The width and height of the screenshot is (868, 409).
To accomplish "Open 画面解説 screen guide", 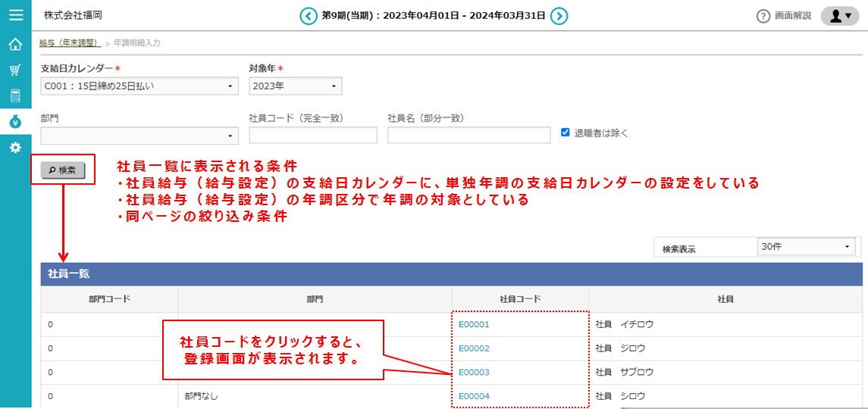I will click(793, 16).
